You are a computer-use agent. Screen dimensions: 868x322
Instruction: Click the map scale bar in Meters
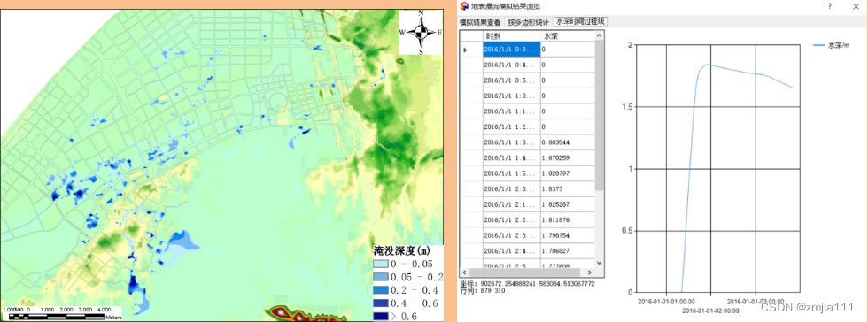point(62,313)
